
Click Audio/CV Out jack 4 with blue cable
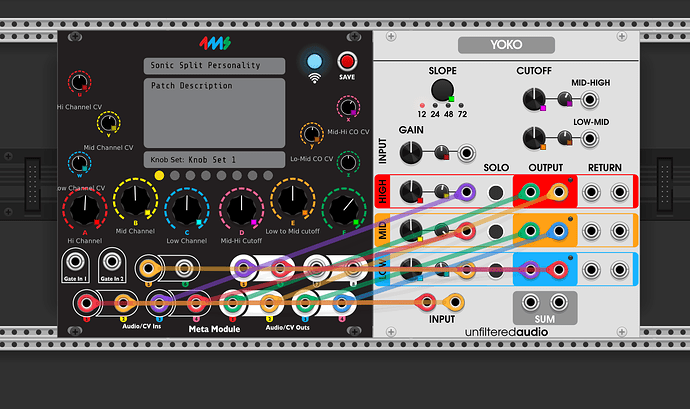click(x=341, y=303)
